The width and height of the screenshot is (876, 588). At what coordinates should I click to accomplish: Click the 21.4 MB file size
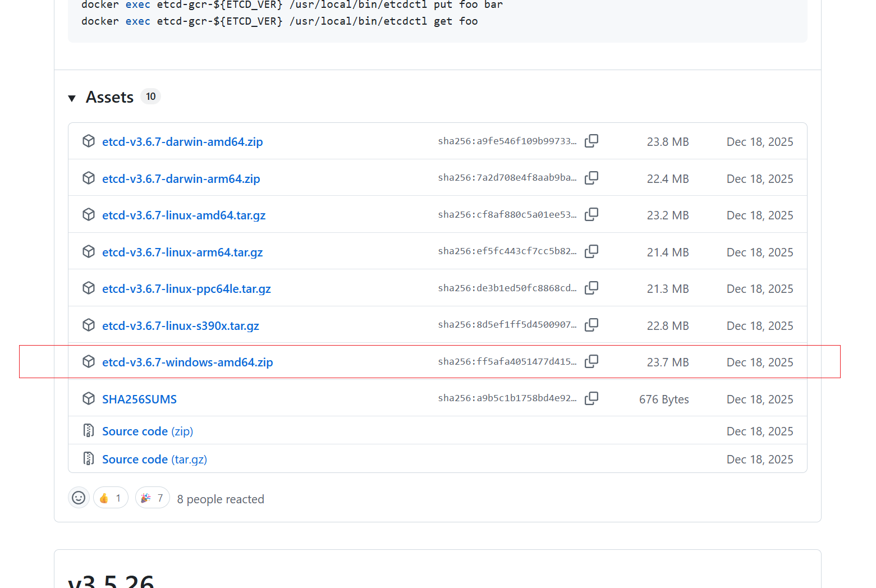(x=668, y=252)
